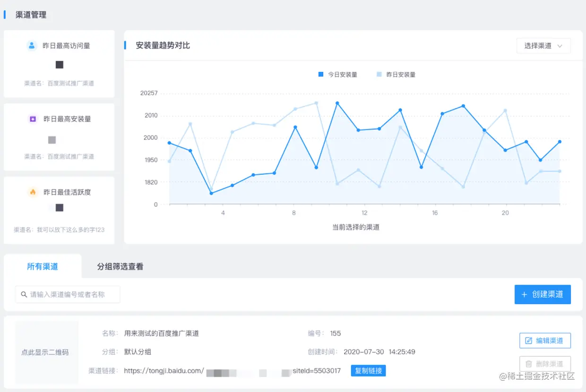Focus the 请输入渠道编号或者名称 search field
The image size is (586, 392).
pyautogui.click(x=68, y=294)
